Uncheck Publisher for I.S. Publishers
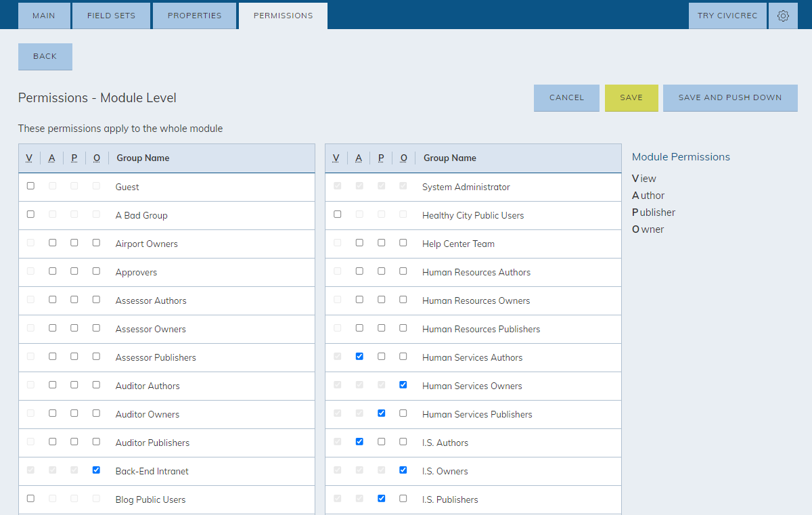Image resolution: width=812 pixels, height=515 pixels. point(382,499)
